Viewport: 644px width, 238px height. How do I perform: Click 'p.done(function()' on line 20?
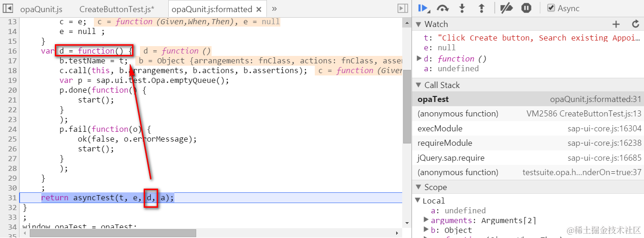[98, 90]
